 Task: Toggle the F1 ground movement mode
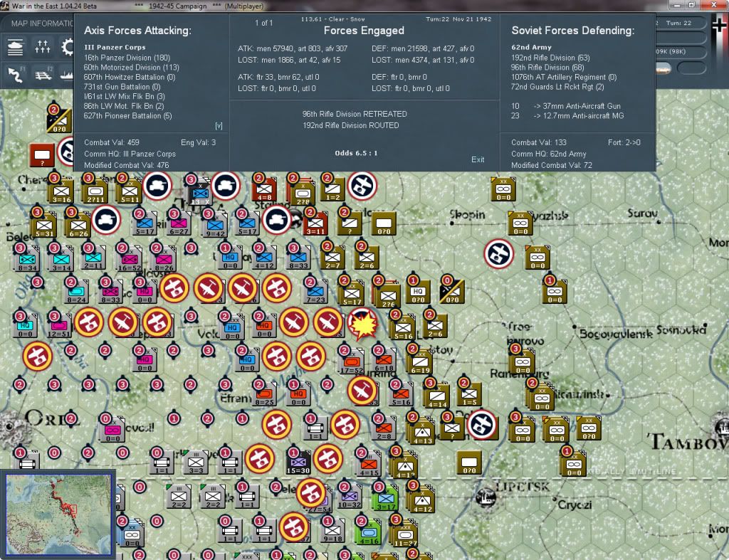tap(16, 74)
